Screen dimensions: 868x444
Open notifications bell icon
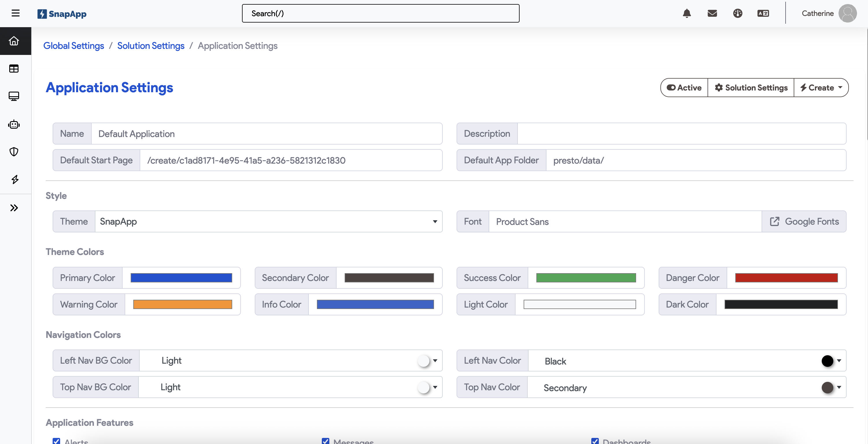coord(686,14)
